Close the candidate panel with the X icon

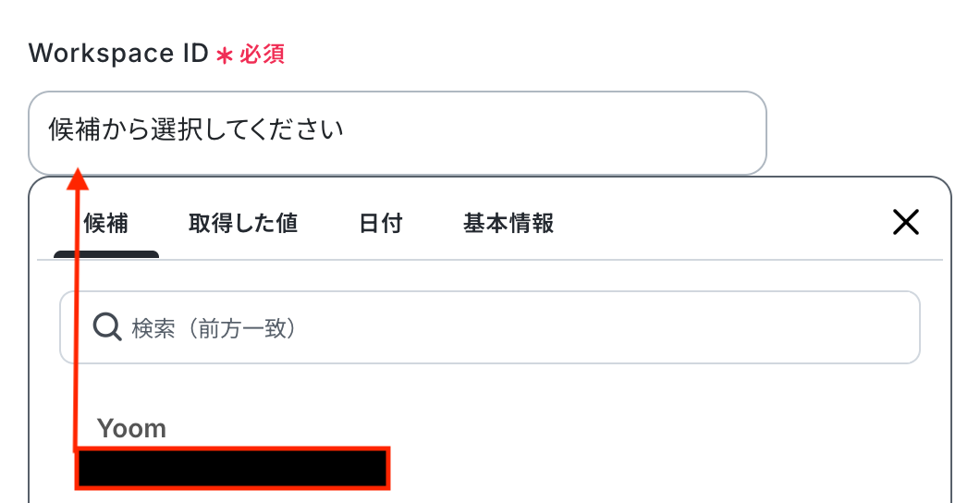905,222
